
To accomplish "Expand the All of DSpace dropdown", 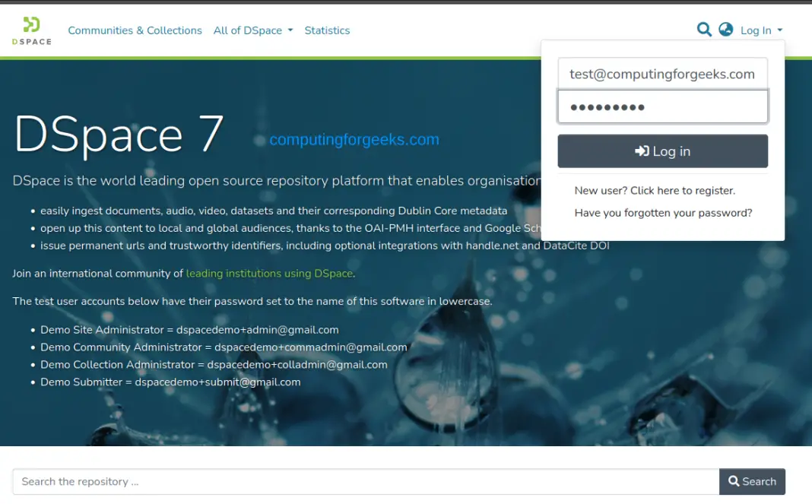I will (x=252, y=30).
